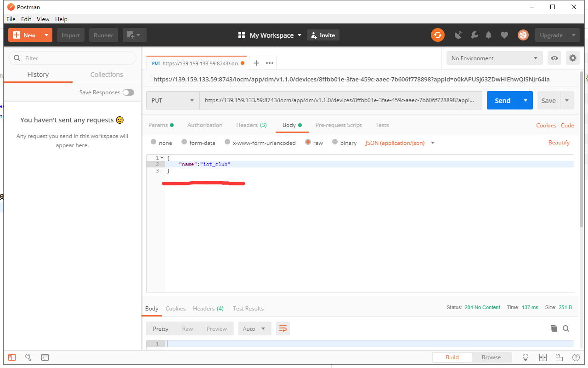Open the Authorization tab
Viewport: 588px width, 368px height.
[x=205, y=125]
